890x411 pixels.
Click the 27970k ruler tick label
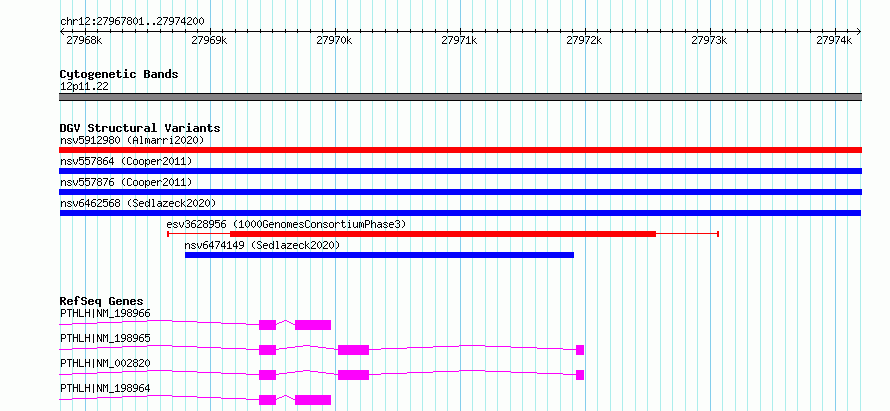[x=334, y=40]
